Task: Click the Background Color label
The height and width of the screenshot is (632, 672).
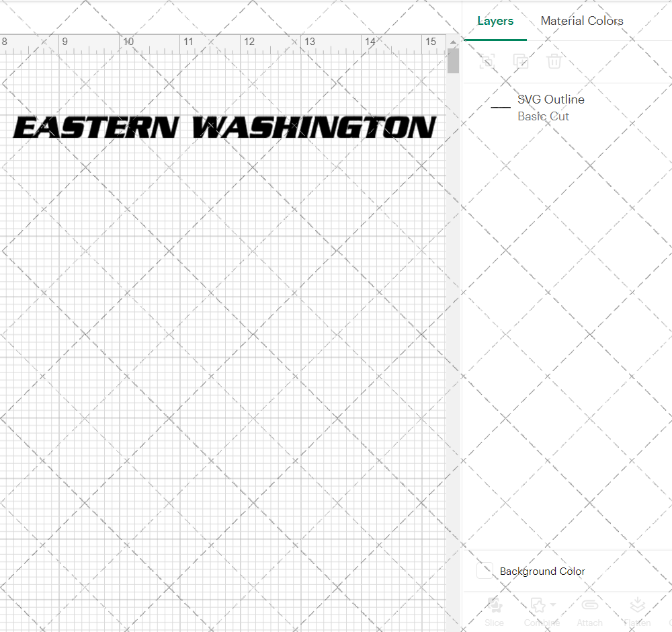Action: pyautogui.click(x=542, y=571)
